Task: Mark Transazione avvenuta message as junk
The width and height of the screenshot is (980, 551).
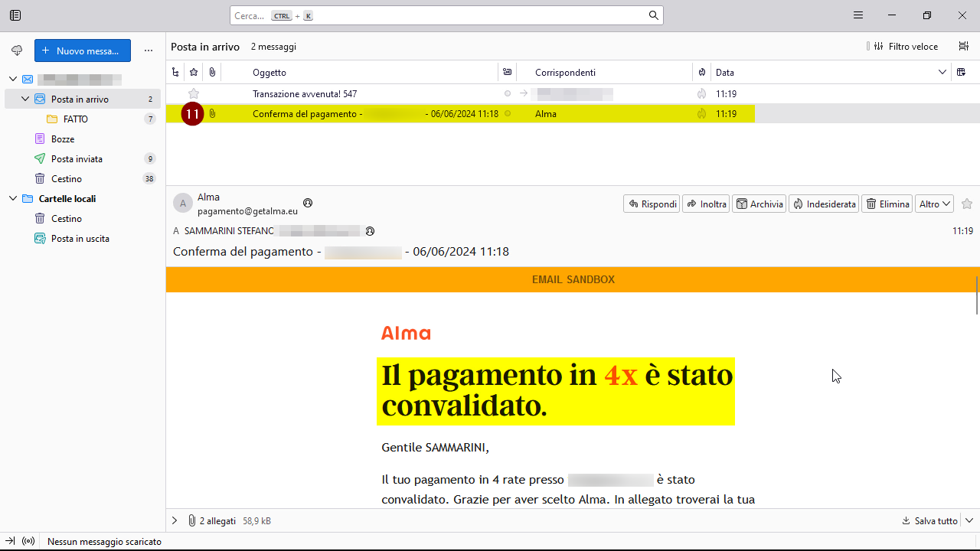Action: pos(702,93)
